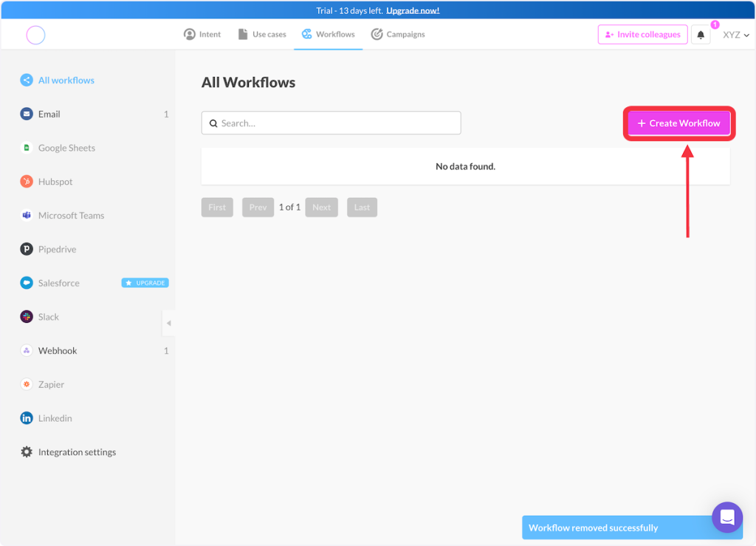The image size is (756, 546).
Task: Collapse the left sidebar panel
Action: pyautogui.click(x=168, y=323)
